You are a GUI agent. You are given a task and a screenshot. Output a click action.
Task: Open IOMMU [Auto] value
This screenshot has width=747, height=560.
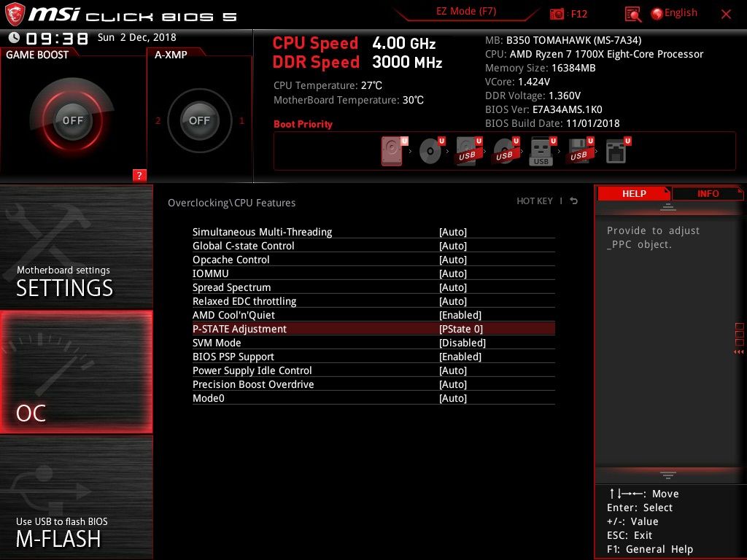(x=452, y=273)
